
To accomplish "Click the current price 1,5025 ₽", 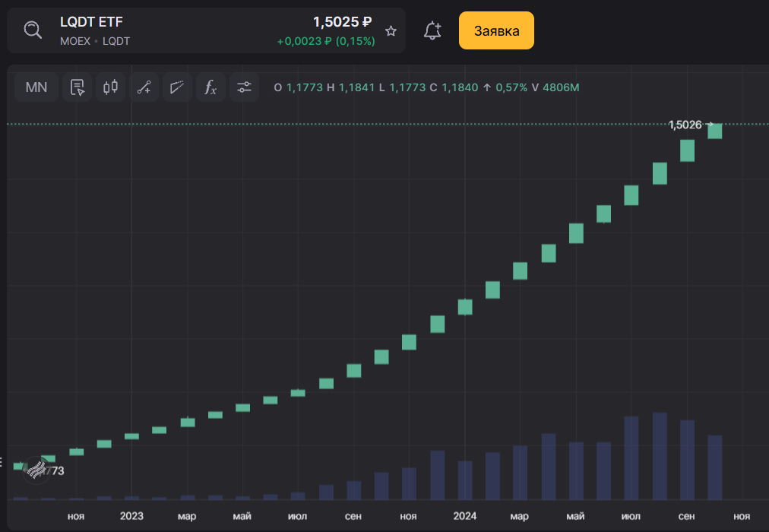I will (342, 22).
